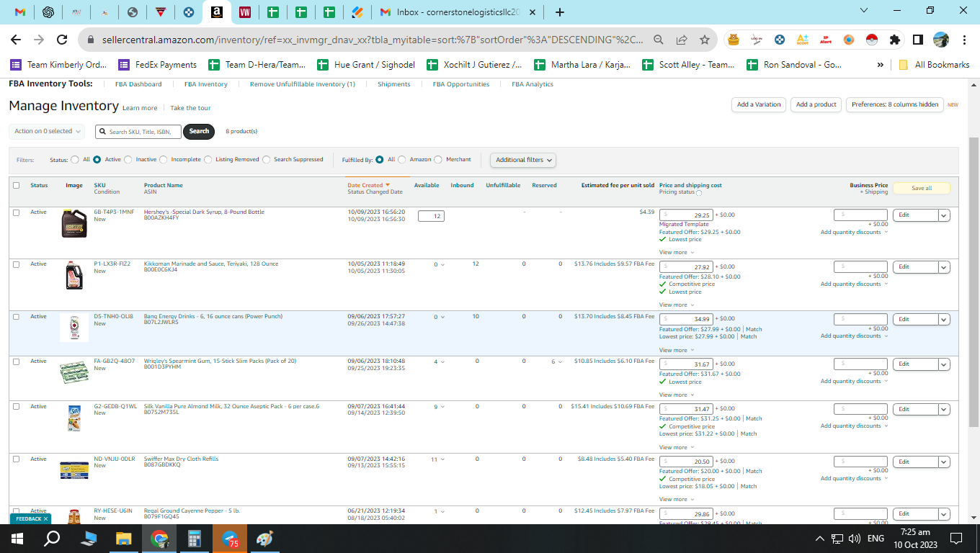Open the zoom magnifier icon in address bar
This screenshot has height=553, width=980.
coord(659,40)
